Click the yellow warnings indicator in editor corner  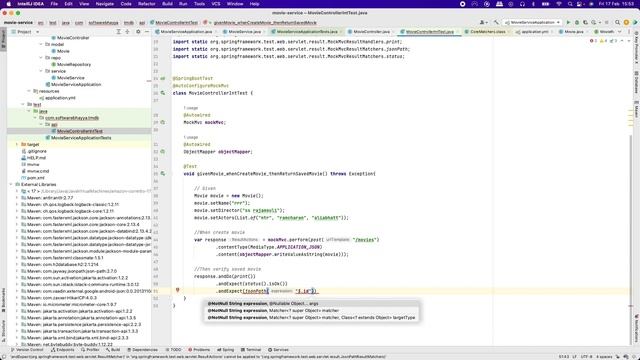(x=603, y=41)
